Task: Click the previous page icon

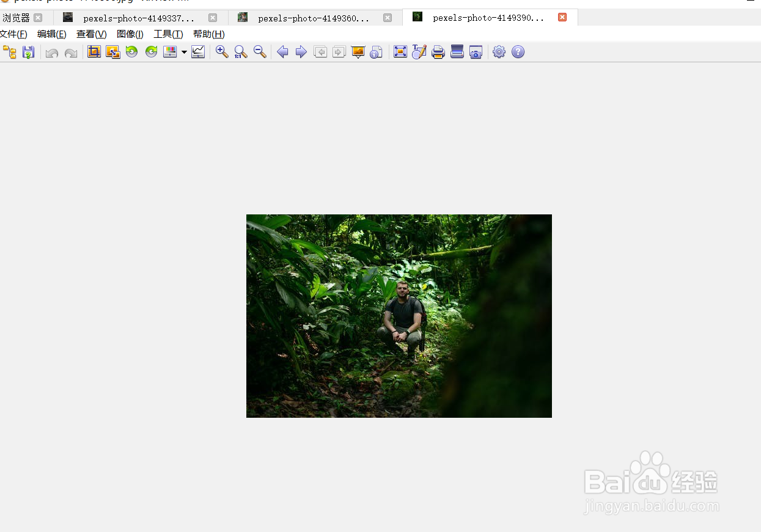Action: coord(320,52)
